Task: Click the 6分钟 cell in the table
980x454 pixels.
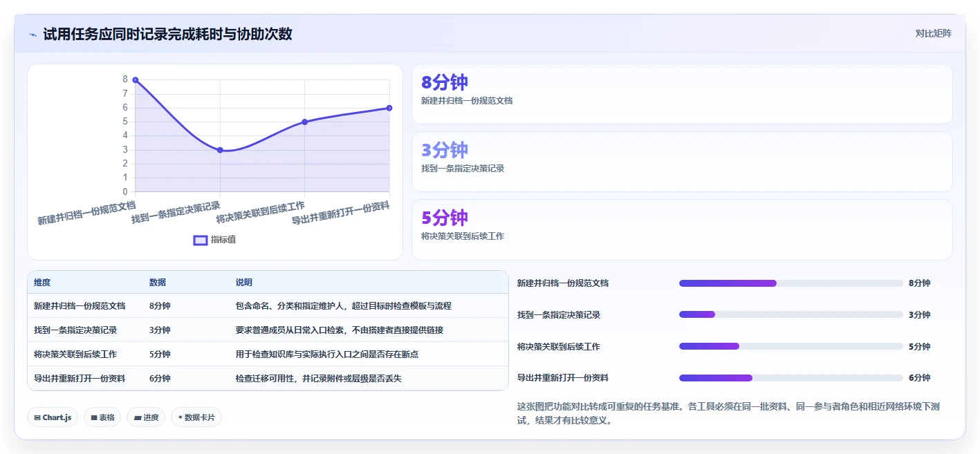Action: coord(160,379)
